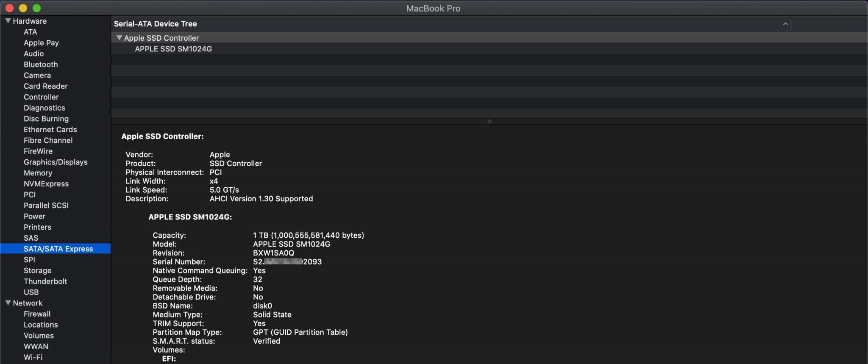Click the pane divider handle dot
The width and height of the screenshot is (868, 364).
[489, 121]
